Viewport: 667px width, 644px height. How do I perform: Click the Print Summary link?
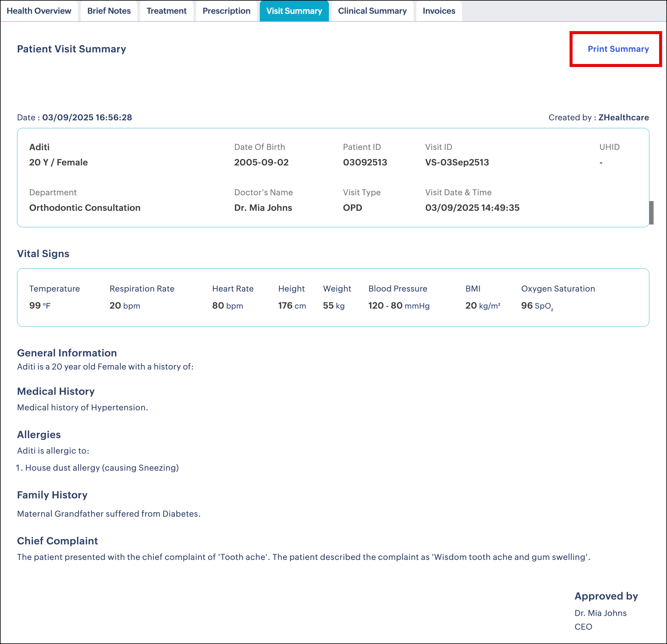click(618, 49)
